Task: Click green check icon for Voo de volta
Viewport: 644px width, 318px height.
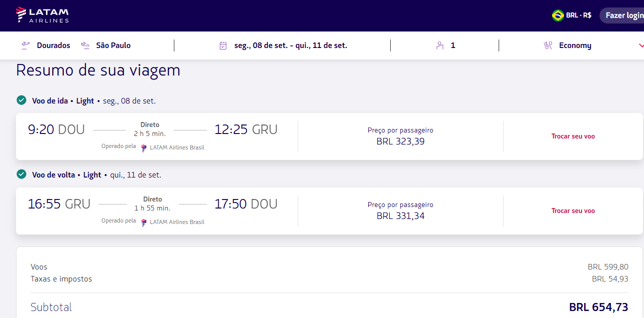Action: [21, 174]
